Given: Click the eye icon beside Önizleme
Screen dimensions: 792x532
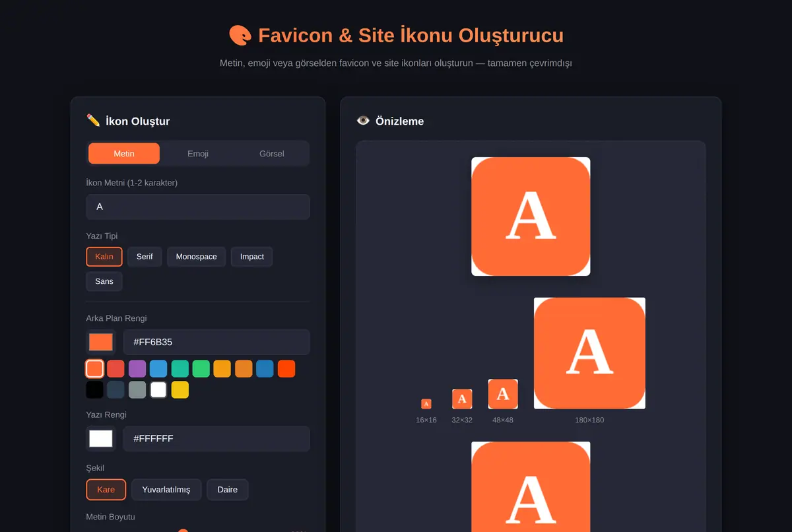Looking at the screenshot, I should click(x=363, y=120).
